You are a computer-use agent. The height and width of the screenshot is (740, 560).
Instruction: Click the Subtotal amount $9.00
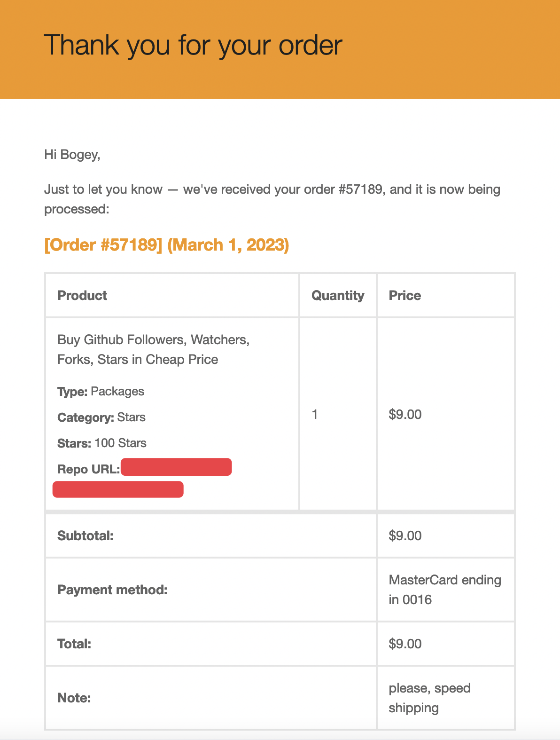pyautogui.click(x=405, y=535)
